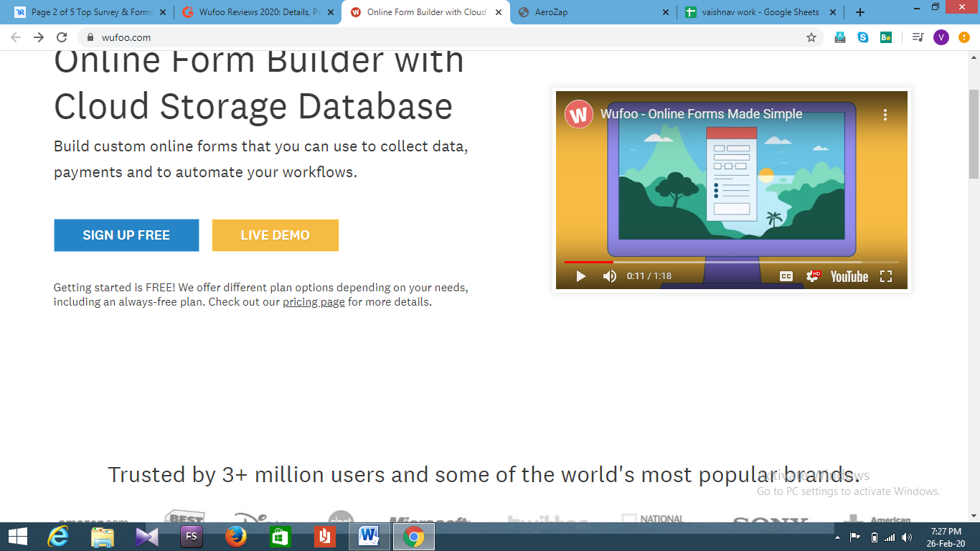Image resolution: width=980 pixels, height=551 pixels.
Task: Open the Action Center flag icon
Action: (855, 537)
